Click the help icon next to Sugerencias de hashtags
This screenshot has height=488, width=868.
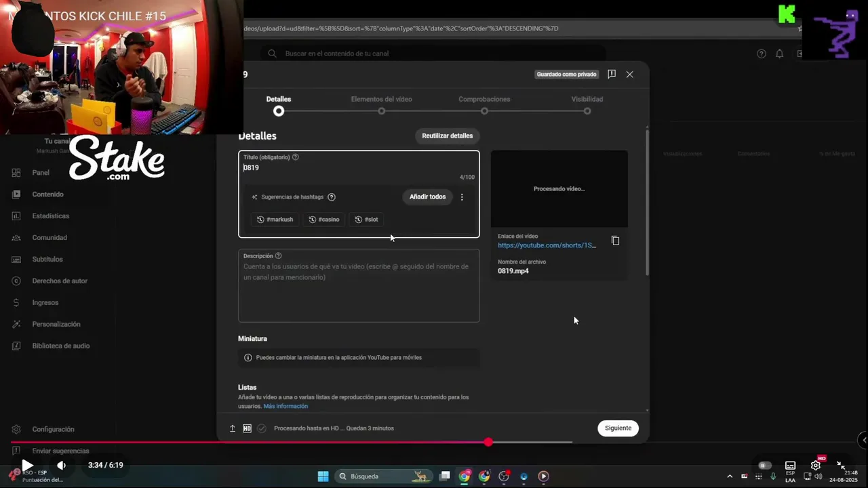(332, 197)
